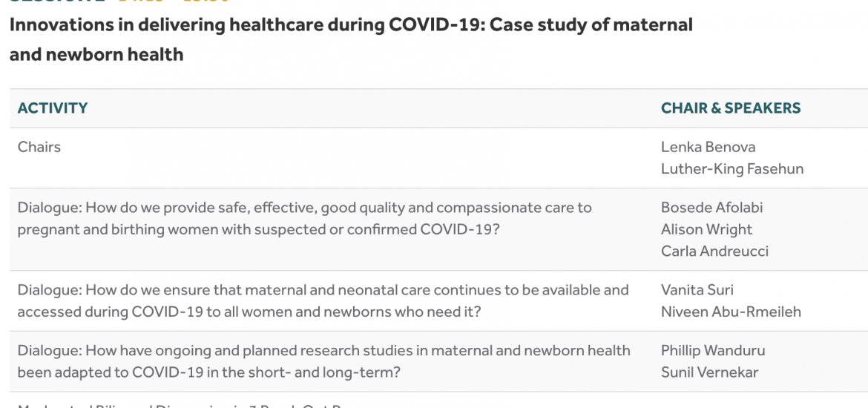Click speaker name Luther-King Fasehun
This screenshot has height=408, width=868.
tap(731, 168)
